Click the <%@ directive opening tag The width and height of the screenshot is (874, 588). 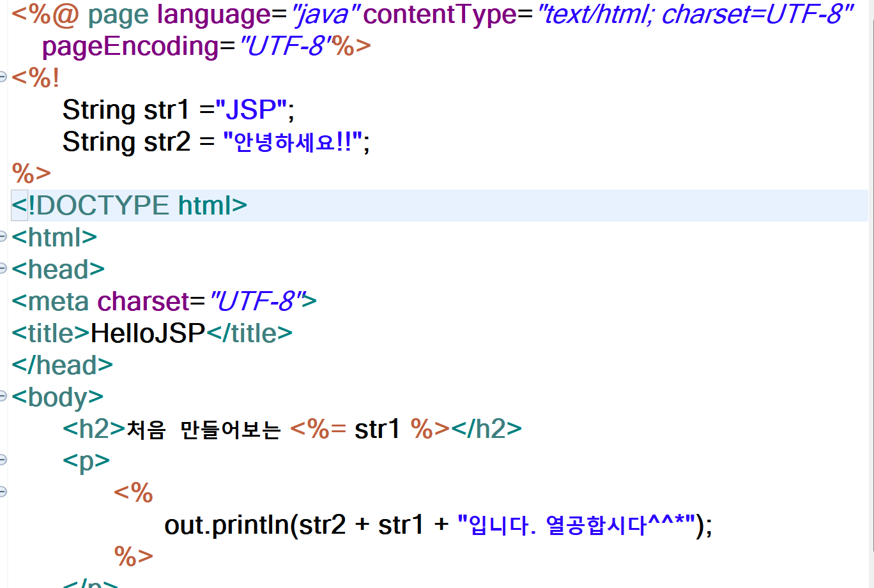45,15
